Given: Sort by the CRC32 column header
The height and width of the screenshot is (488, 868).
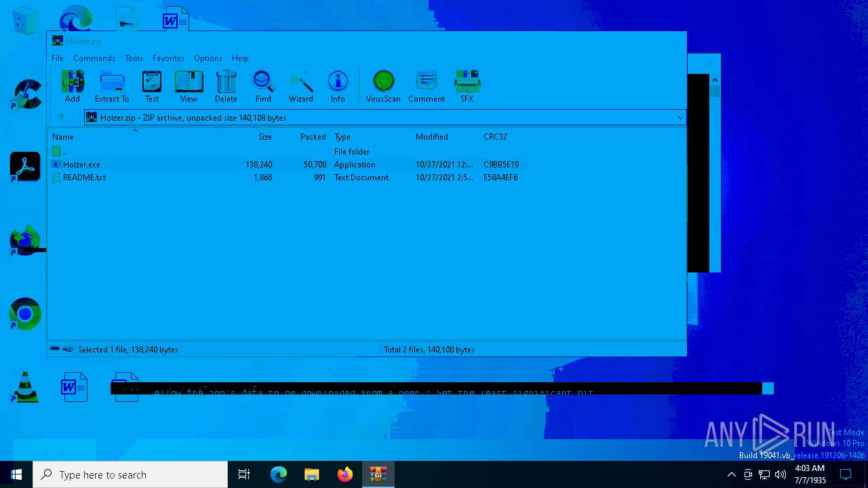Looking at the screenshot, I should (495, 137).
